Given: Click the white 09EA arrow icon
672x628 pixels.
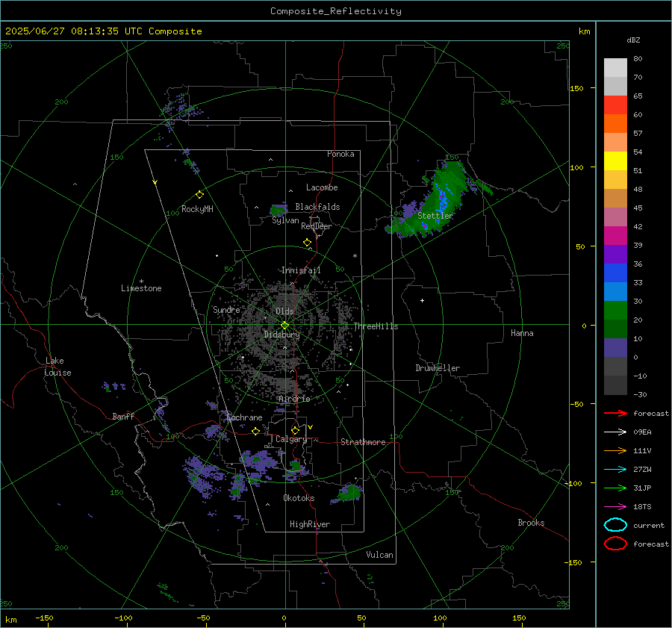Looking at the screenshot, I should point(615,432).
